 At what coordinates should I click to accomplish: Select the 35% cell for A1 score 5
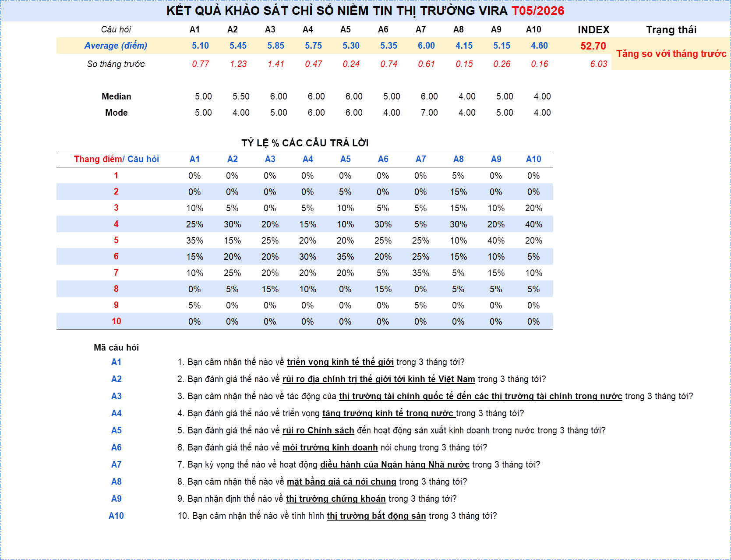[x=194, y=241]
